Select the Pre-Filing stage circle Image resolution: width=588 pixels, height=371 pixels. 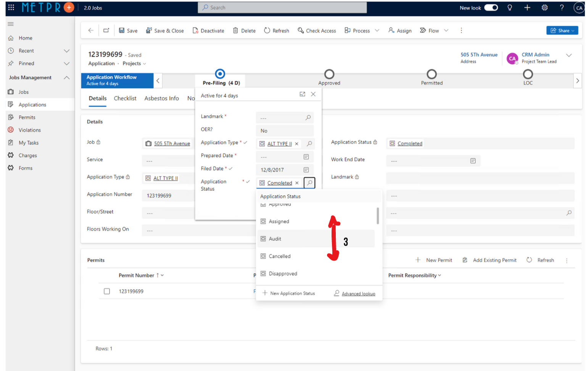coord(220,74)
